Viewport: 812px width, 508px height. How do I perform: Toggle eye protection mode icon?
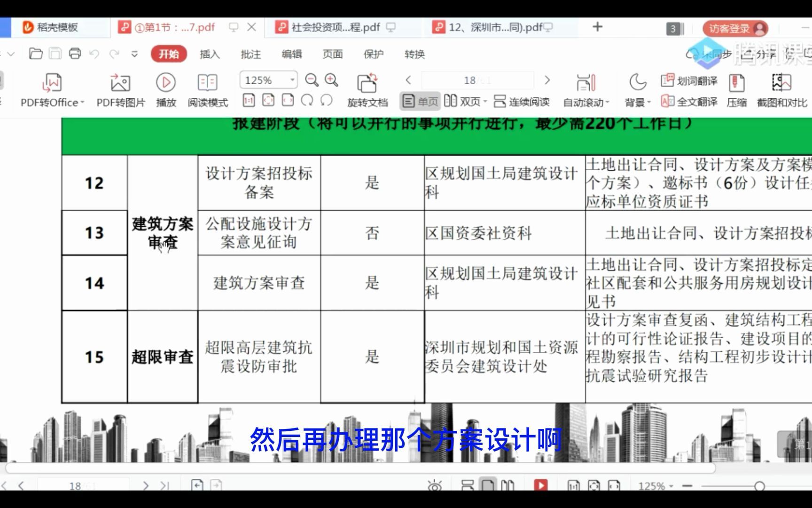click(435, 485)
